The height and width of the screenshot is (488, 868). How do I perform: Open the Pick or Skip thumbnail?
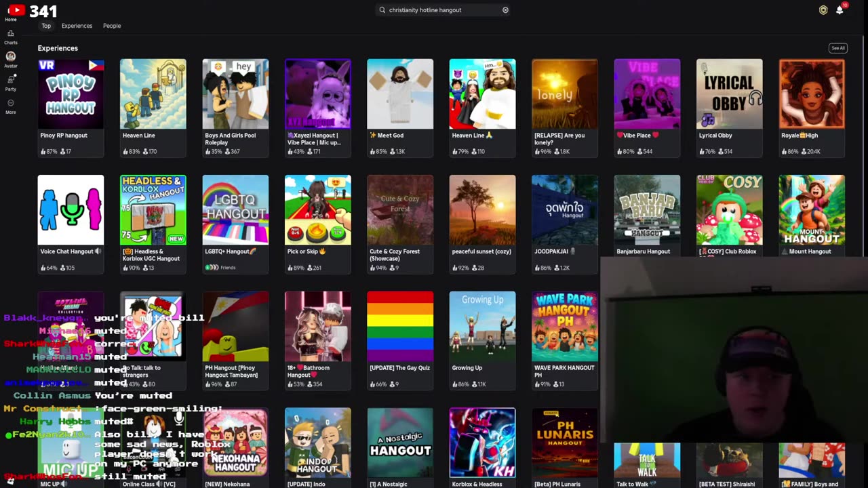[x=317, y=210]
